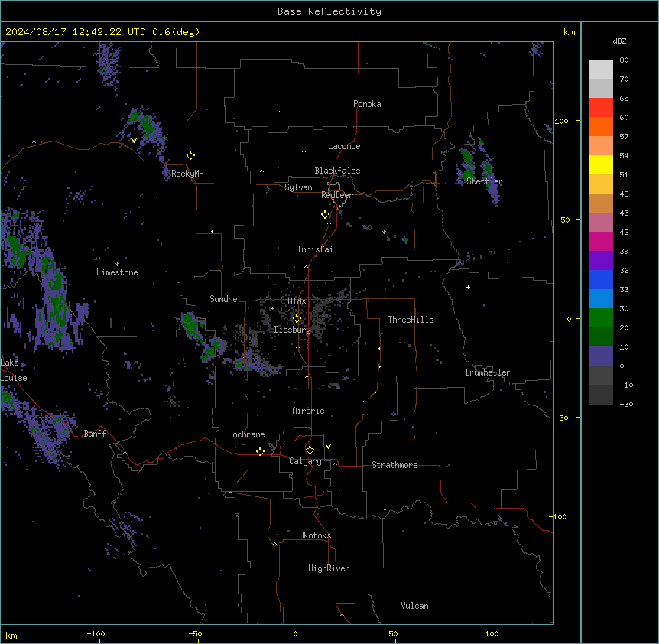Click the Airdrie city label
This screenshot has width=659, height=644.
308,411
